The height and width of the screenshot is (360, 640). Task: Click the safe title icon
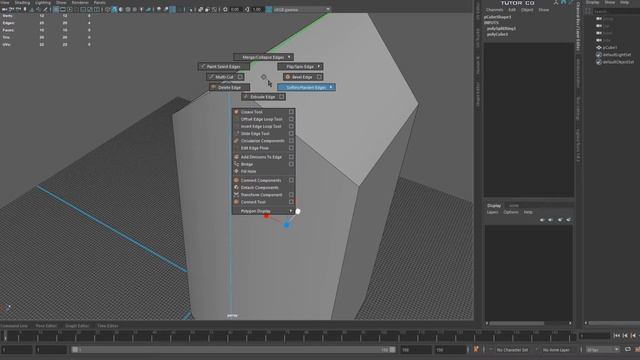[x=97, y=9]
